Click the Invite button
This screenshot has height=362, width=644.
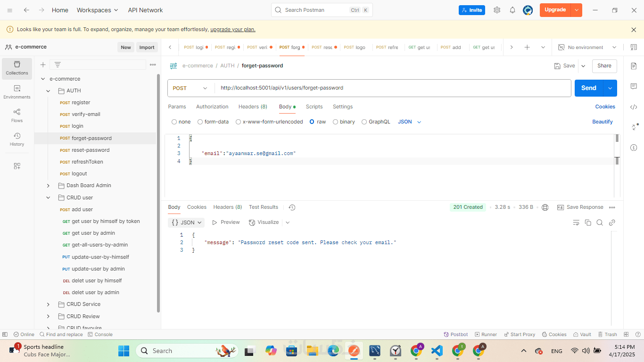tap(472, 10)
